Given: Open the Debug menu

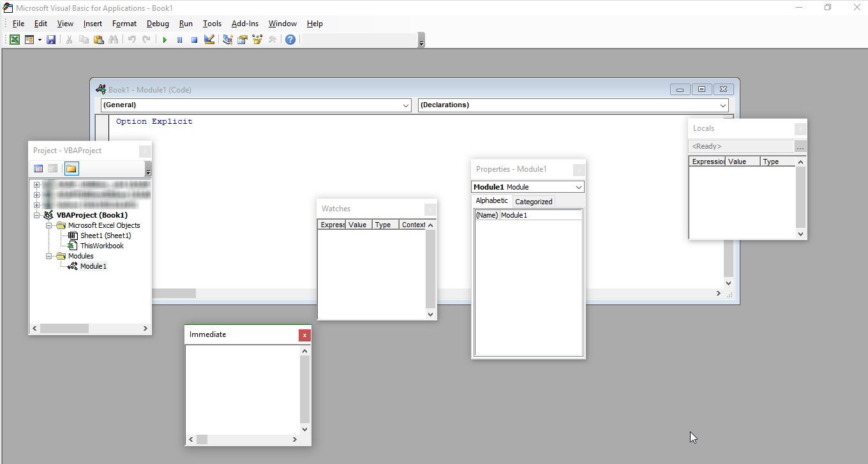Looking at the screenshot, I should coord(158,24).
